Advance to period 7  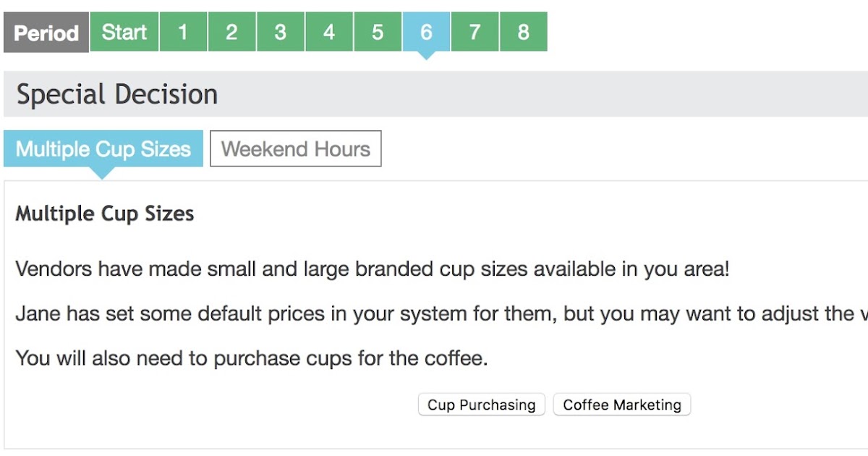475,32
